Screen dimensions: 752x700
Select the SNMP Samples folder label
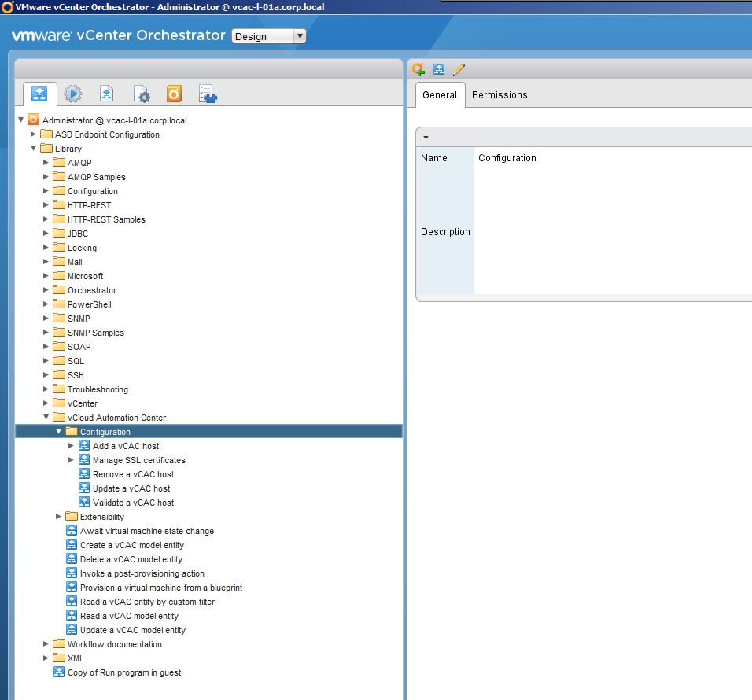tap(96, 332)
